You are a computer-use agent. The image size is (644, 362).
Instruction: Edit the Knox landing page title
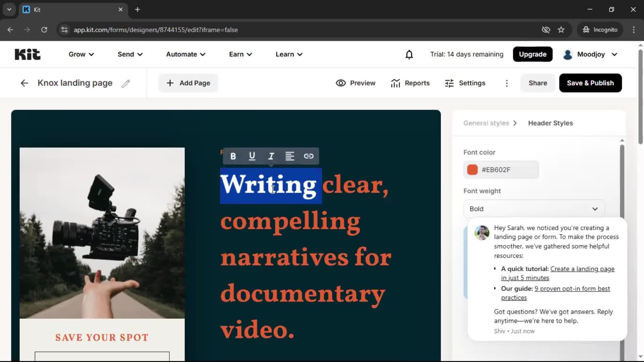(125, 83)
